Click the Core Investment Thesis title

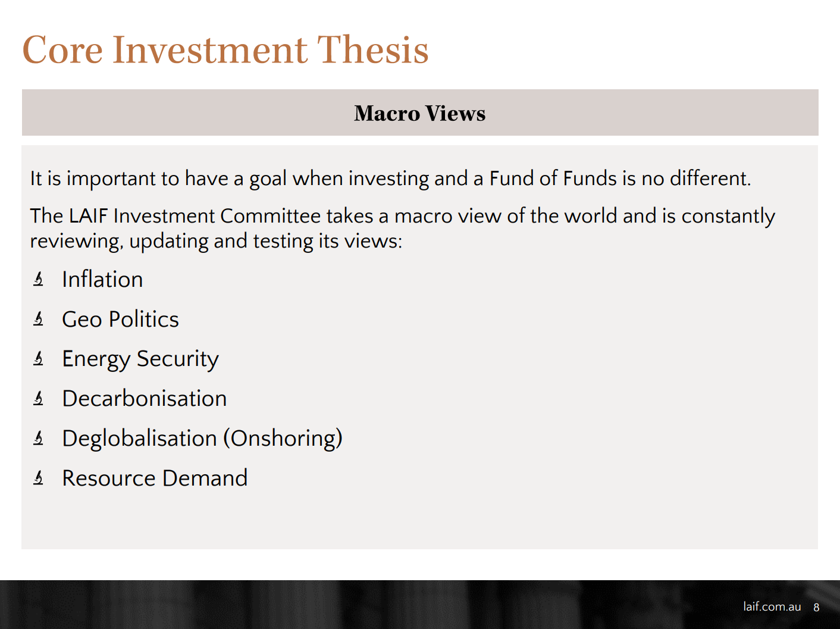[x=225, y=49]
